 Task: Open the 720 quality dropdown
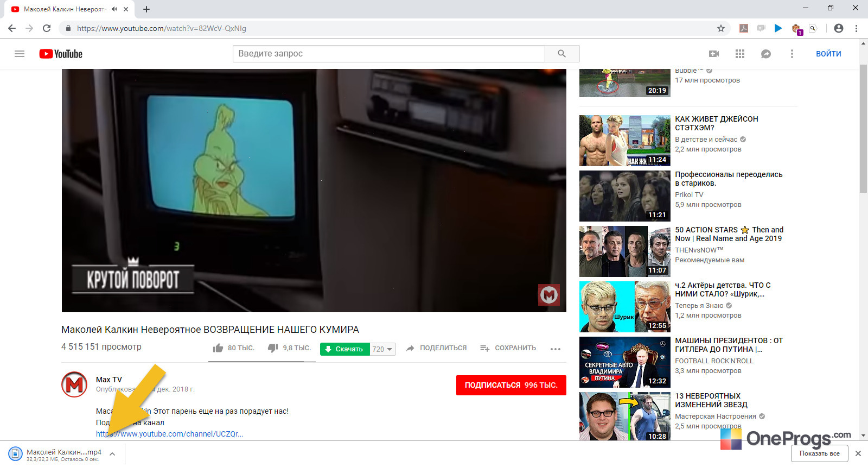pyautogui.click(x=382, y=349)
